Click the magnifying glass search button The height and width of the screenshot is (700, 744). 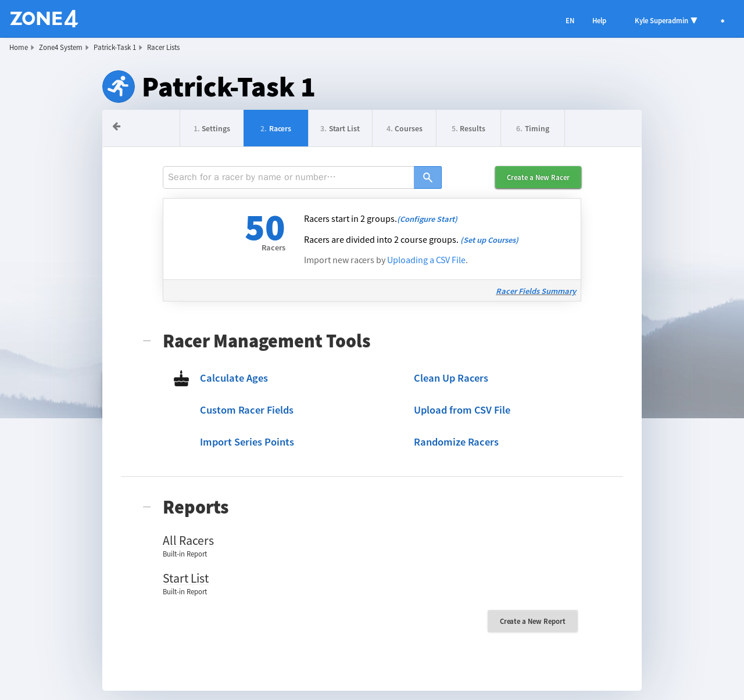click(427, 178)
